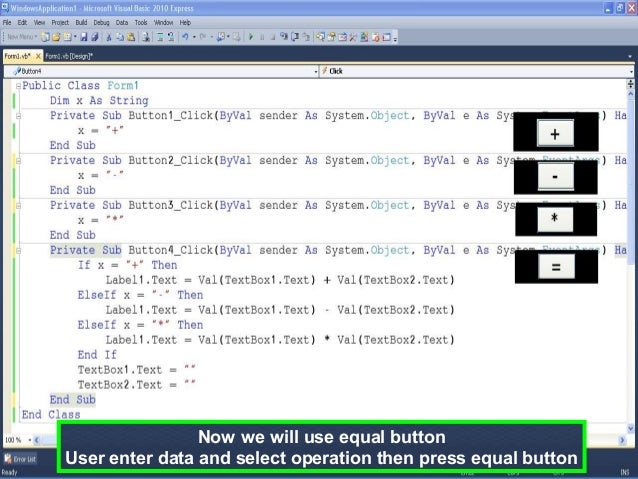Click the Save All icon

94,37
